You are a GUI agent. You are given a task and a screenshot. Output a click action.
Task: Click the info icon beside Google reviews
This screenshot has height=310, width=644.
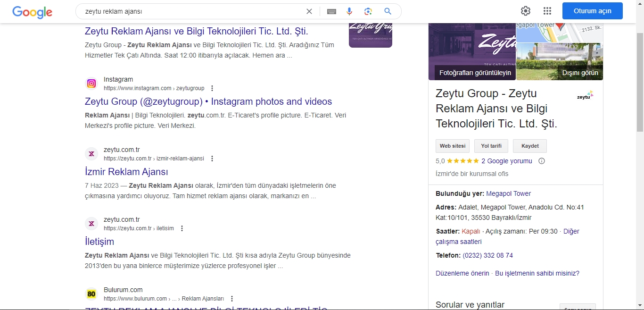(542, 161)
